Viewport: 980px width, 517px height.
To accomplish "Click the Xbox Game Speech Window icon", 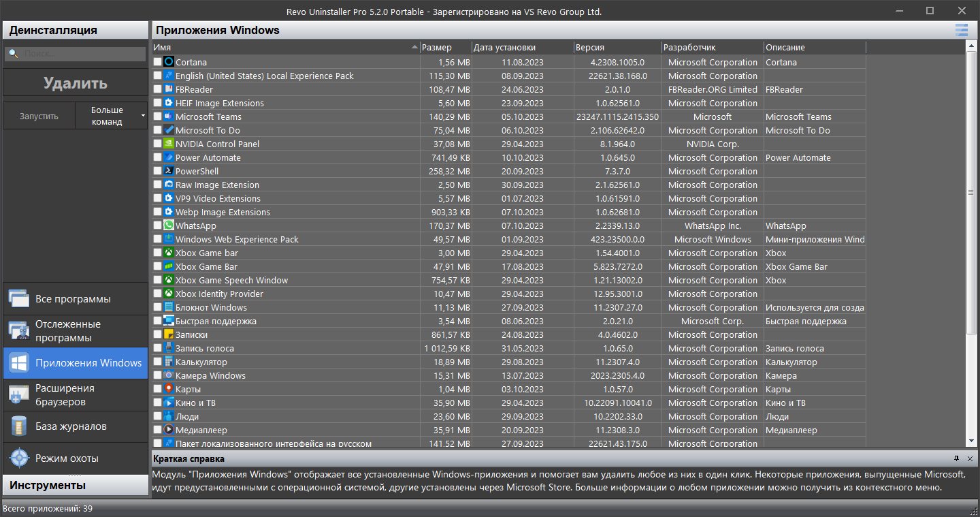I will 169,280.
